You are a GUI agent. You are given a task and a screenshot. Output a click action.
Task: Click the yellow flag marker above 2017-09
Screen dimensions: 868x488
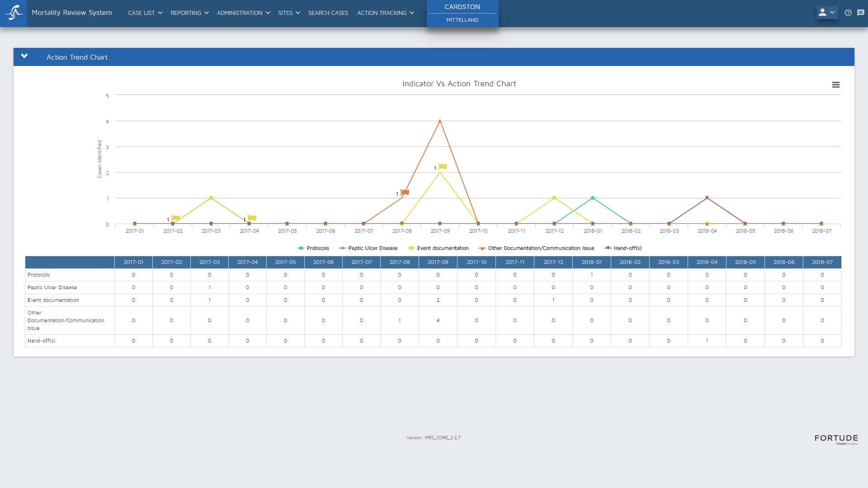tap(443, 167)
